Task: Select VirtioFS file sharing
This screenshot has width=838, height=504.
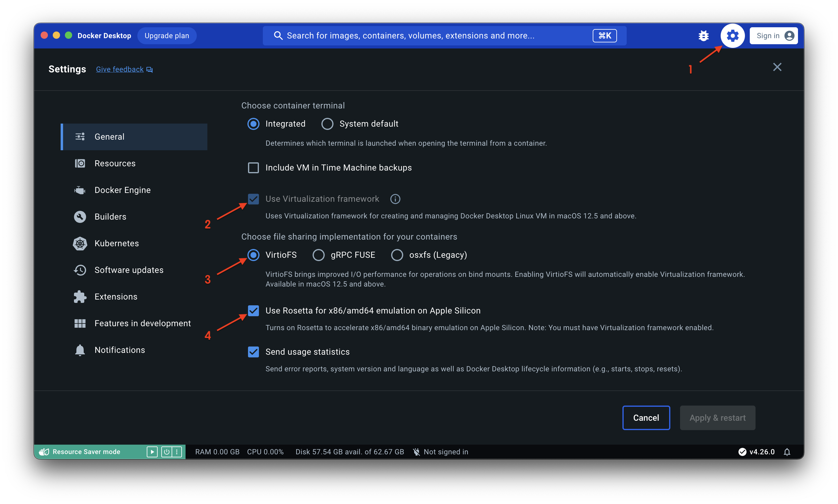Action: (253, 255)
